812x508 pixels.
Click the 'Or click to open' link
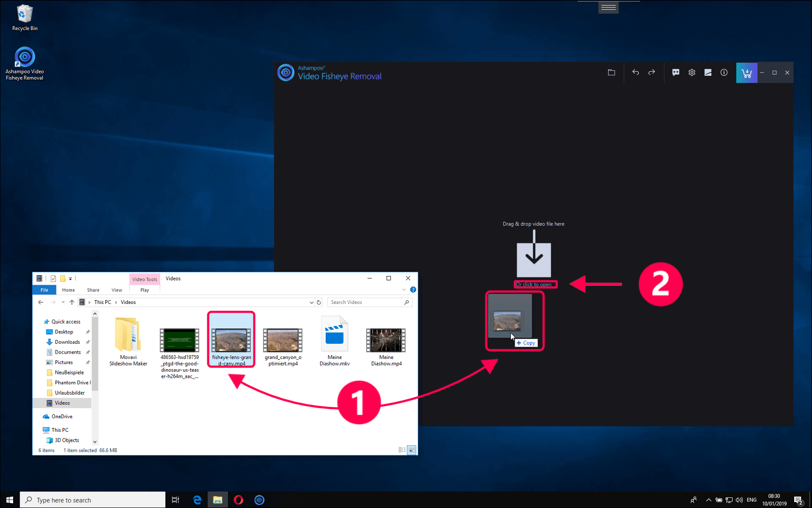(x=534, y=285)
